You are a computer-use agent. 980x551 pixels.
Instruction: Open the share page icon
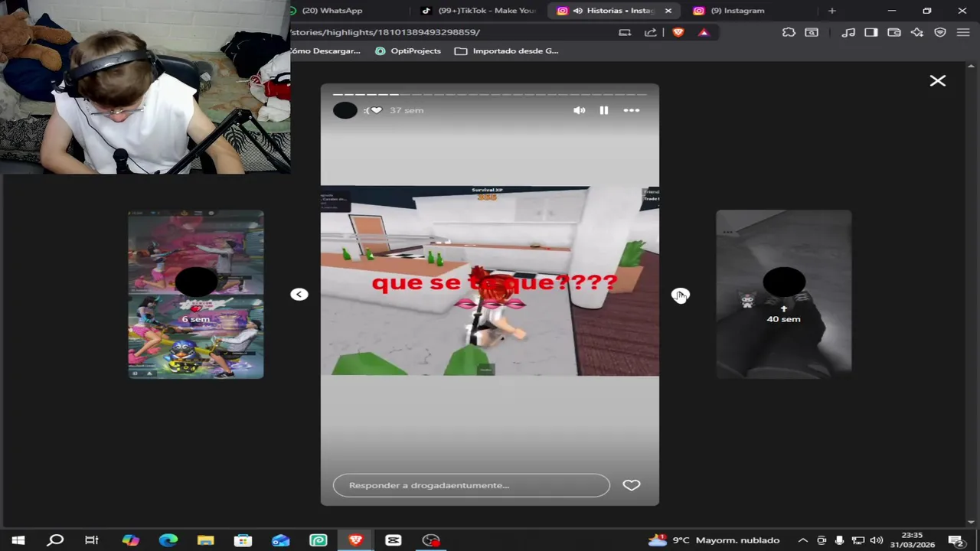tap(650, 32)
